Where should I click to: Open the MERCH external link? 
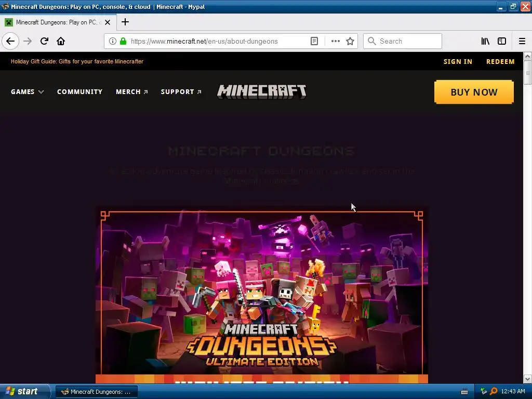pyautogui.click(x=131, y=91)
